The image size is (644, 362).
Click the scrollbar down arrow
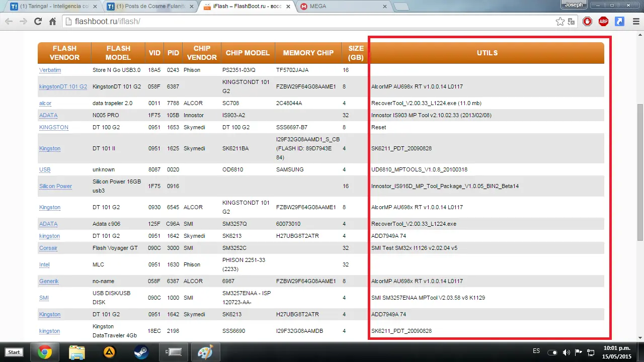(639, 338)
